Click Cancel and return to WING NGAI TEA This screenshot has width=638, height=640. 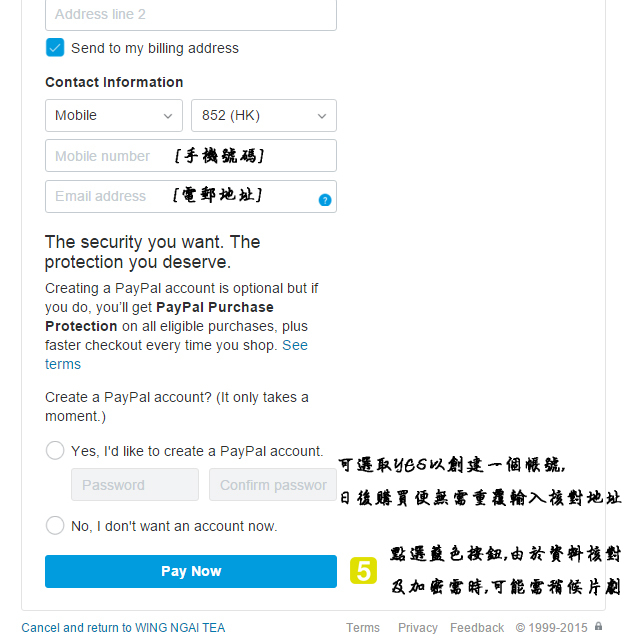coord(123,628)
